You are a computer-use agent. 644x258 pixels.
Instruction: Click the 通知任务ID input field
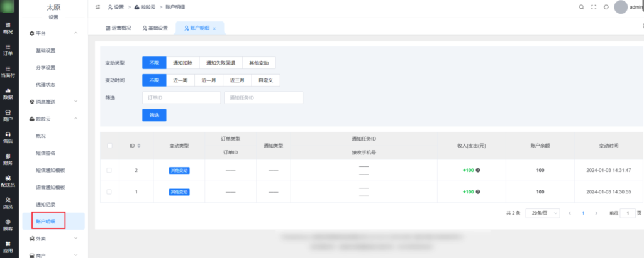pyautogui.click(x=264, y=98)
